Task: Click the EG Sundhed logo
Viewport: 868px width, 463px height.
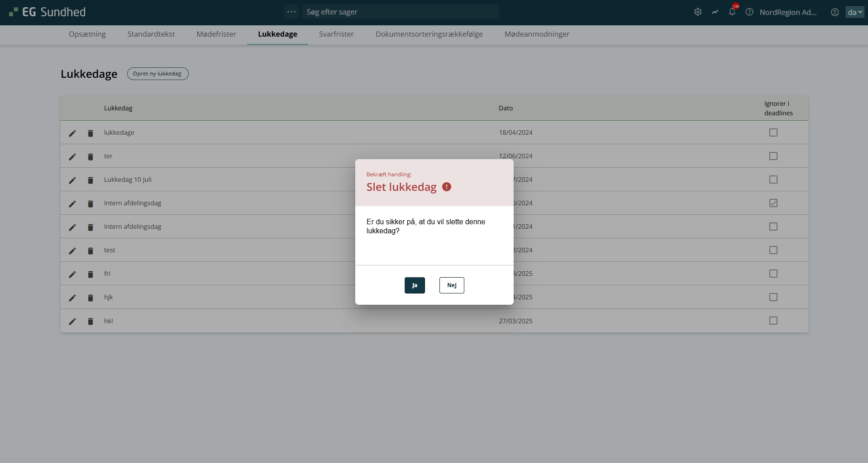Action: tap(48, 12)
